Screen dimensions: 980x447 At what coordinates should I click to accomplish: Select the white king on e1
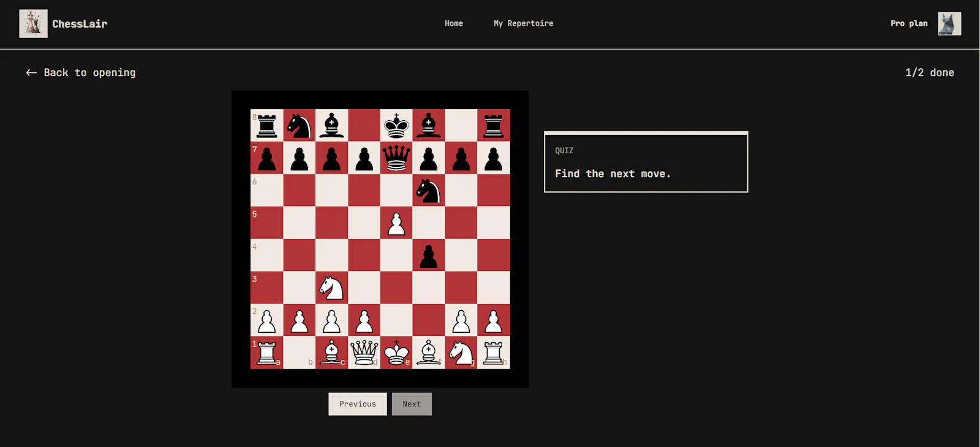coord(396,353)
